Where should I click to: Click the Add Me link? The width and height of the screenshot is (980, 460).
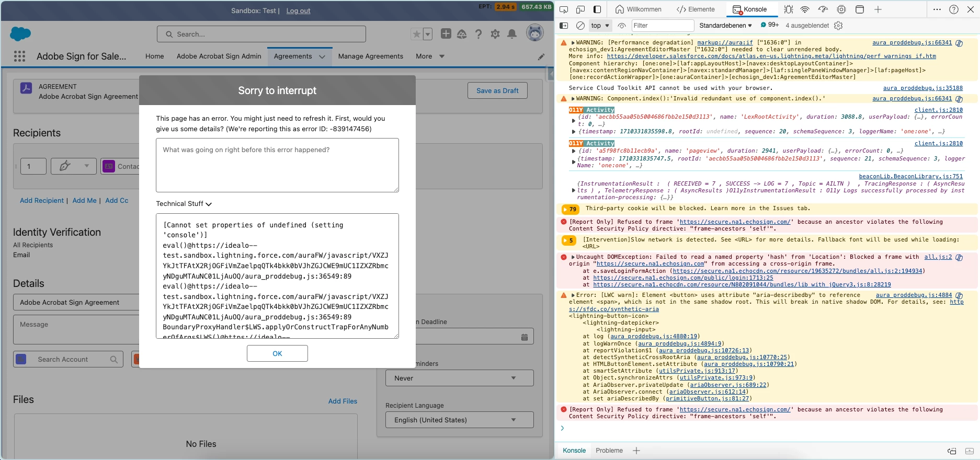[x=85, y=200]
